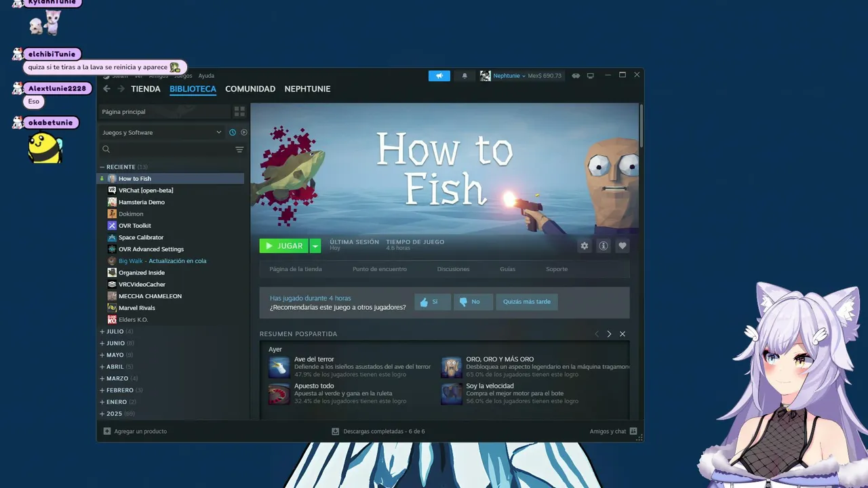Choose Quizás más tarde
The height and width of the screenshot is (488, 868).
(527, 302)
